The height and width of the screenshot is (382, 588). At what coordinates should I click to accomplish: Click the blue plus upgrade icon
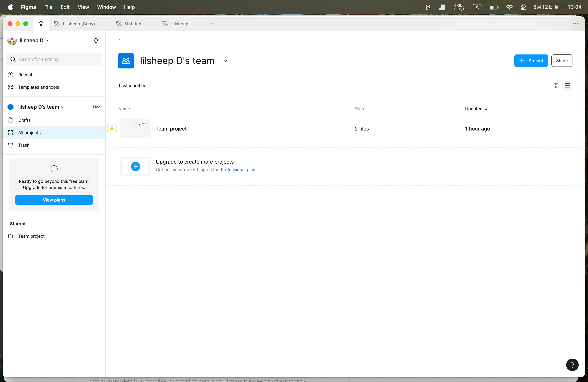136,166
